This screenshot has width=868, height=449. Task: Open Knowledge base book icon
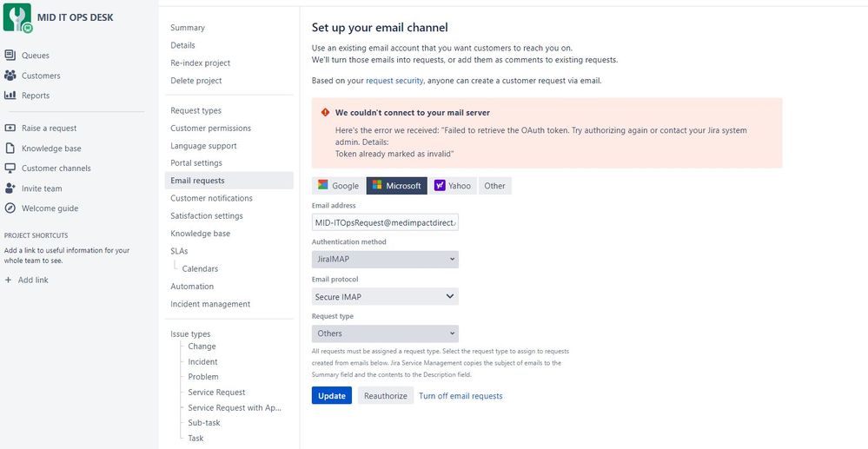[10, 149]
